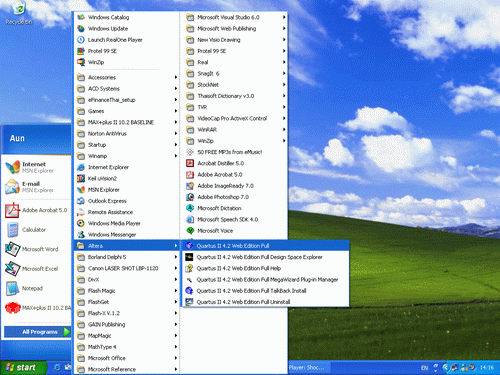Open the Canon LASER SHOT LBP-1120 folder

coord(127,268)
